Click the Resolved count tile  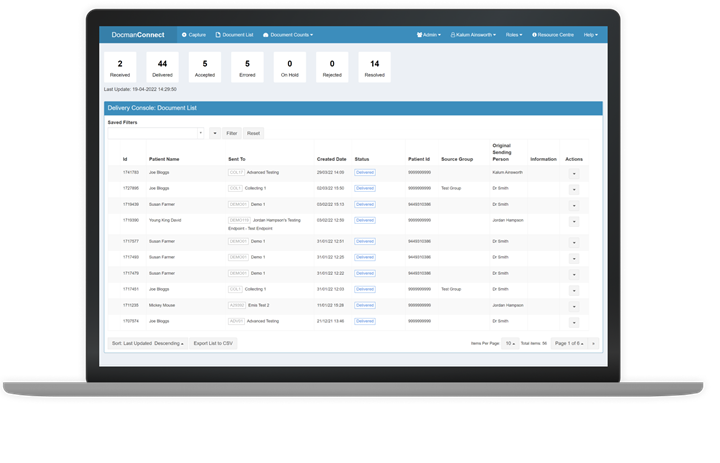pyautogui.click(x=374, y=67)
